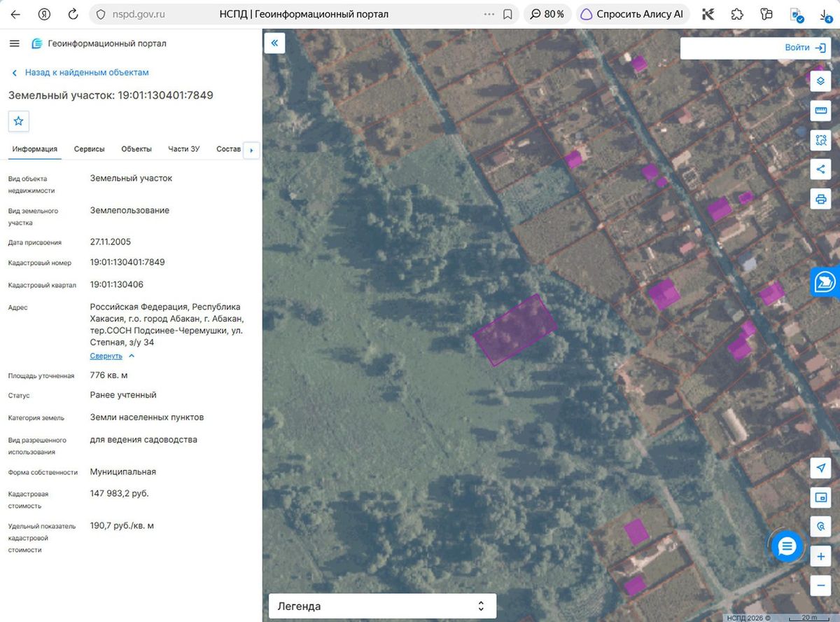Zoom out on the map with minus

click(821, 585)
